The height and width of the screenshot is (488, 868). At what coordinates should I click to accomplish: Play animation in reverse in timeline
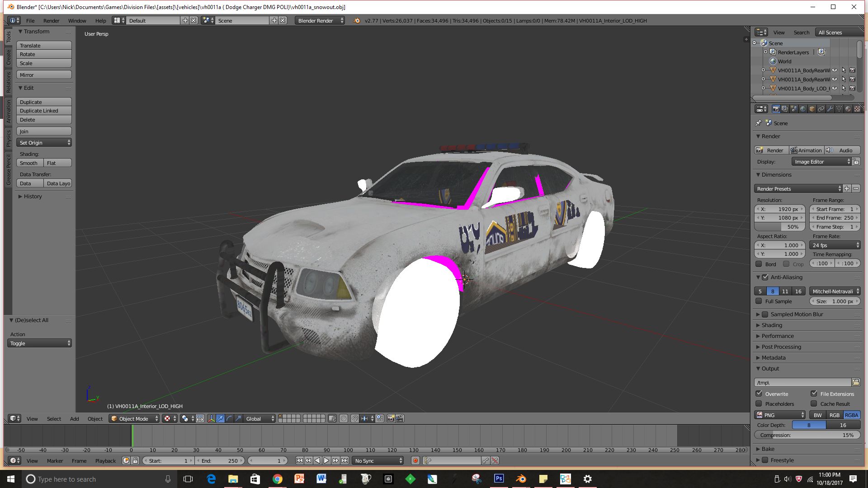click(317, 460)
